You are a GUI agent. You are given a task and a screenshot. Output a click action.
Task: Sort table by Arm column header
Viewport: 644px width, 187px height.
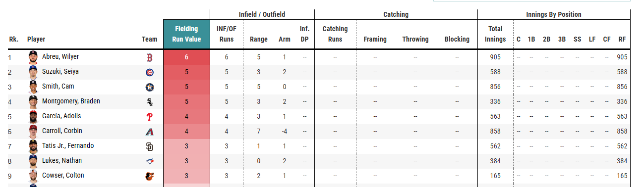[x=285, y=40]
